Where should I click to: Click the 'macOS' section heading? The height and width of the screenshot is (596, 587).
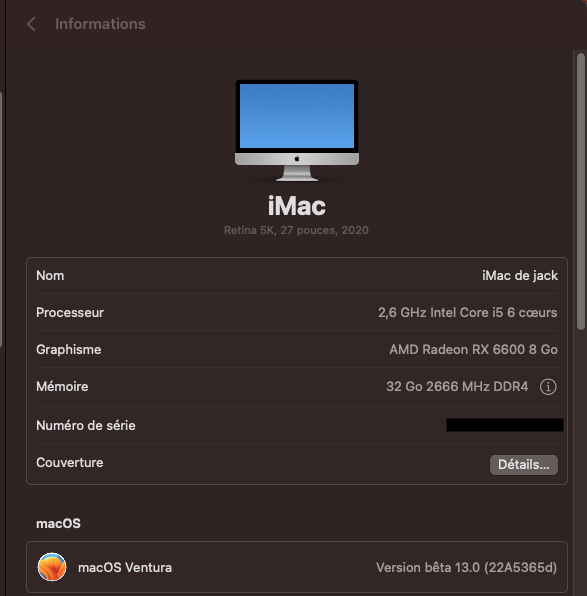[58, 523]
